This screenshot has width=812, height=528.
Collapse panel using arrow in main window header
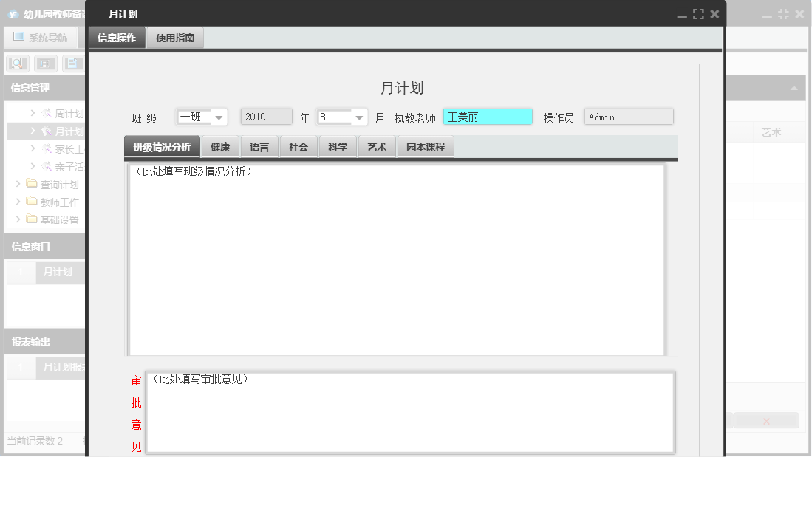click(x=794, y=89)
